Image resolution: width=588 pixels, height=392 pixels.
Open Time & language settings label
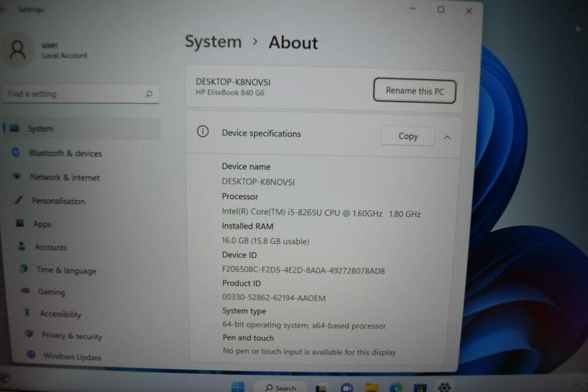pos(66,270)
